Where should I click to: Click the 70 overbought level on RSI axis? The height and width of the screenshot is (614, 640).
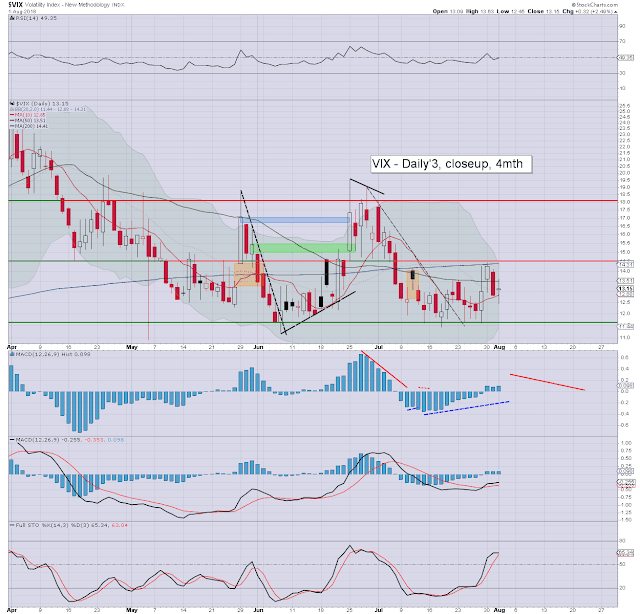pyautogui.click(x=622, y=41)
